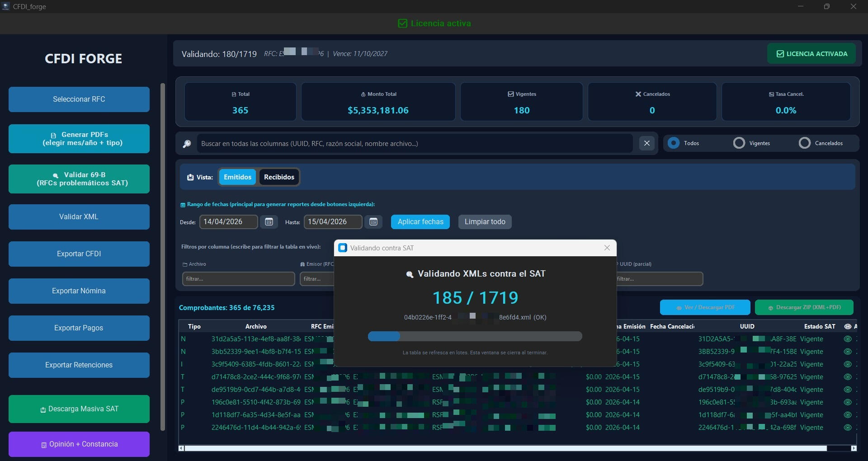This screenshot has width=868, height=461.
Task: Click the eye icon for row 3c9f5409
Action: (848, 364)
